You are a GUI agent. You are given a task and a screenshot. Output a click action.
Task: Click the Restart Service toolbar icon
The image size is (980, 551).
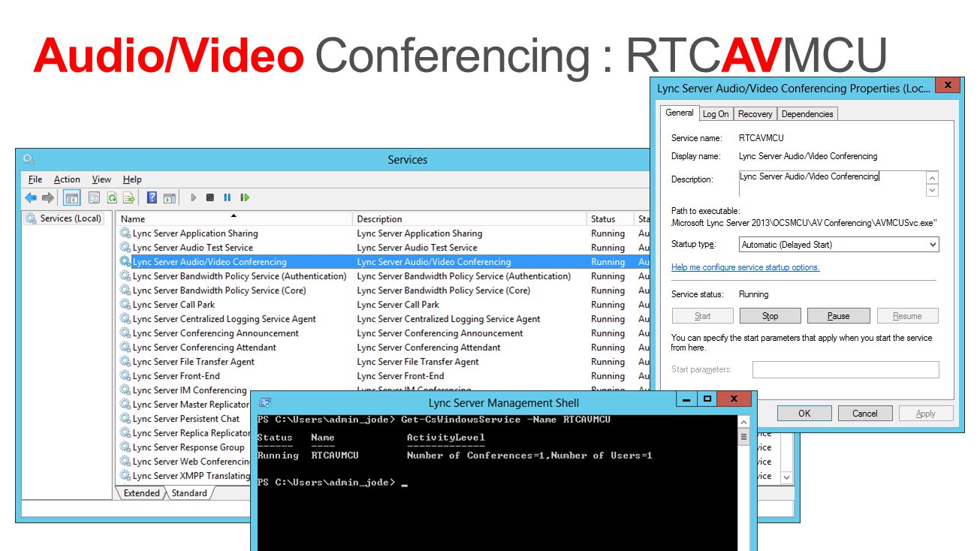[x=245, y=198]
